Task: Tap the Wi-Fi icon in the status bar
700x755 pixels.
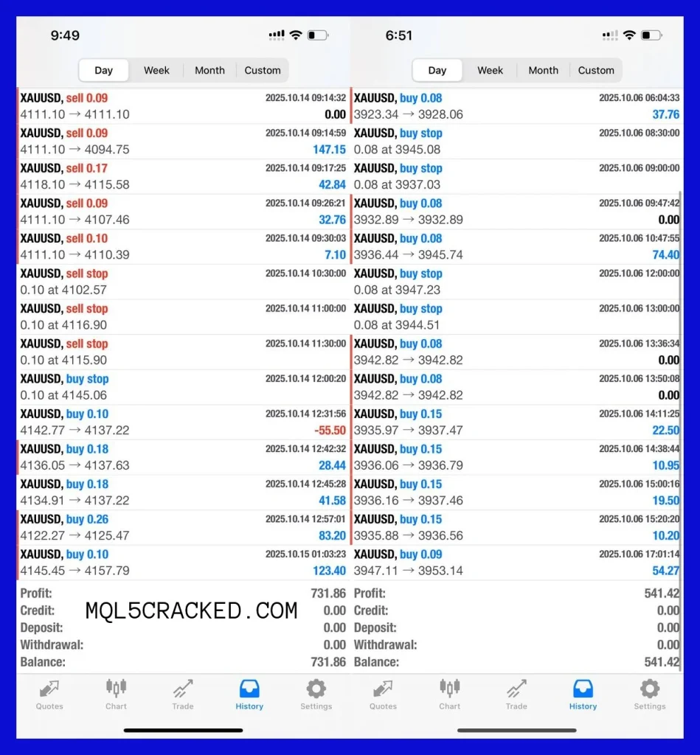Action: pyautogui.click(x=295, y=34)
